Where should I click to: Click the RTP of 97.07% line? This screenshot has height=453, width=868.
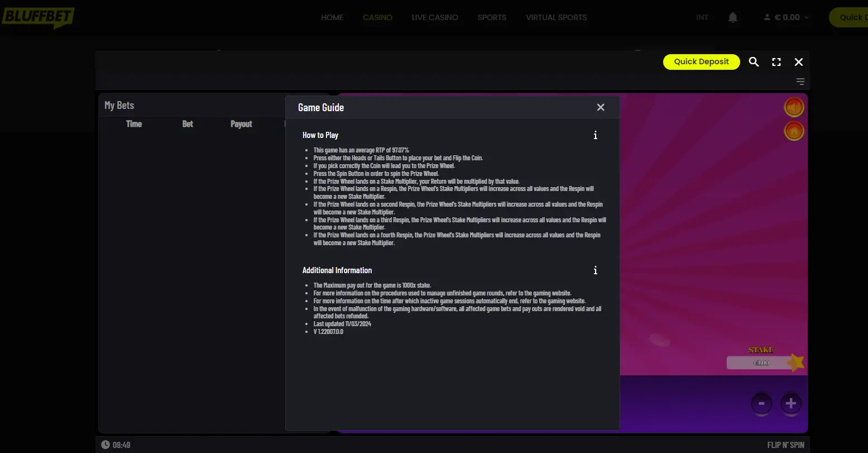[x=361, y=150]
